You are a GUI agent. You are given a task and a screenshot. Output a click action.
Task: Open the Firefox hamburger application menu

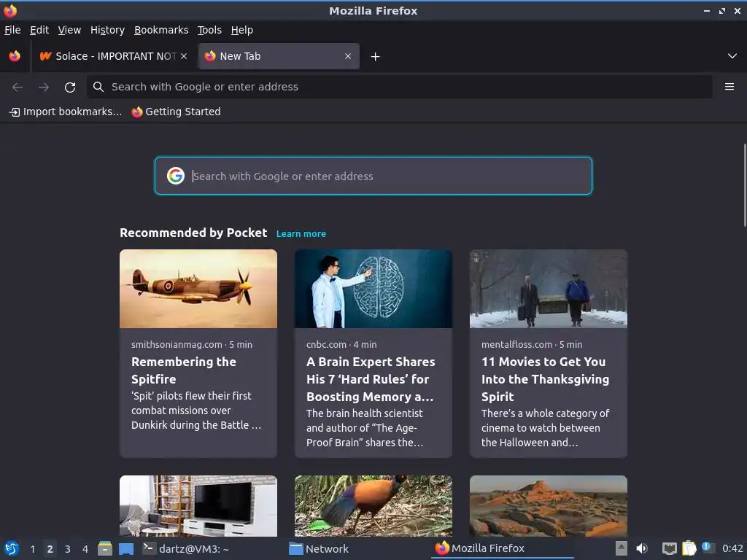pyautogui.click(x=729, y=87)
